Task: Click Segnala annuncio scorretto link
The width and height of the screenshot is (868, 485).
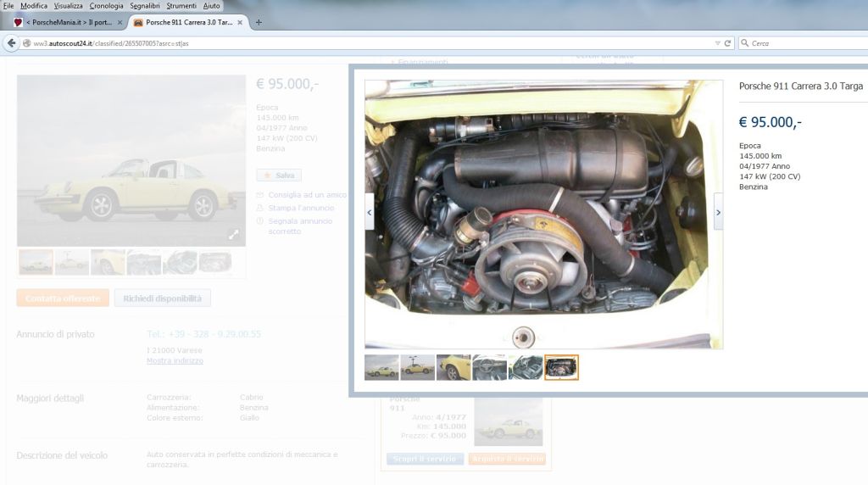Action: click(300, 226)
